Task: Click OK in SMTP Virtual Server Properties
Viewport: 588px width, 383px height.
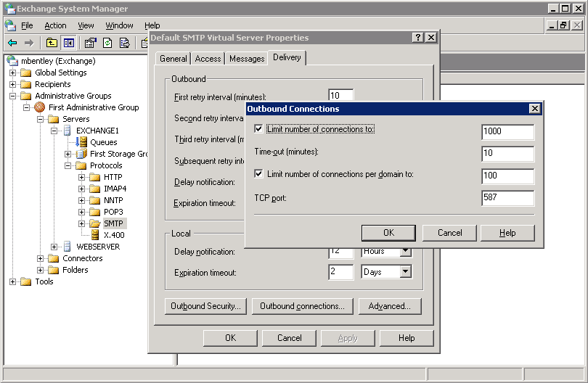Action: pyautogui.click(x=230, y=338)
